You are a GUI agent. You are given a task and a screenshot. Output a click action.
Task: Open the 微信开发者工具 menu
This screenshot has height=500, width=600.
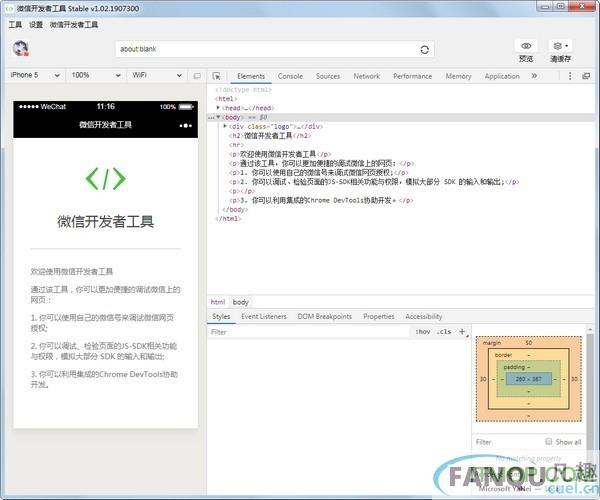[x=74, y=25]
